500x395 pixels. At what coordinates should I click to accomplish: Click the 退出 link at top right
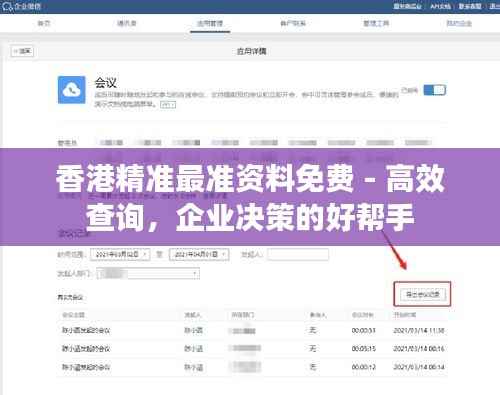(x=495, y=6)
